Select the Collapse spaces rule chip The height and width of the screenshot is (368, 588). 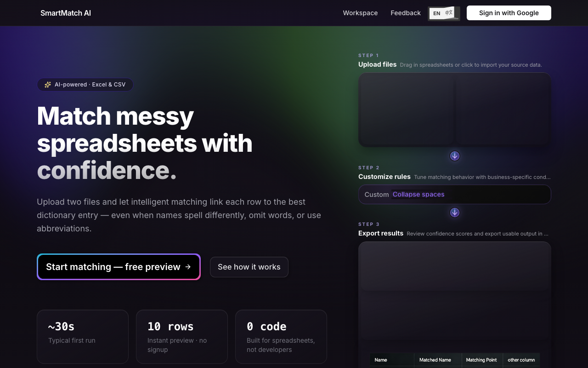pos(418,195)
